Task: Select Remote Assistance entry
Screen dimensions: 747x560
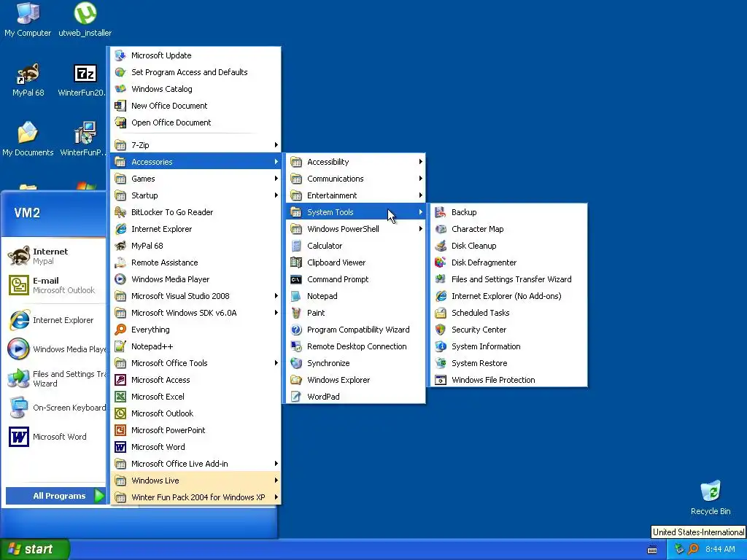Action: click(x=196, y=262)
